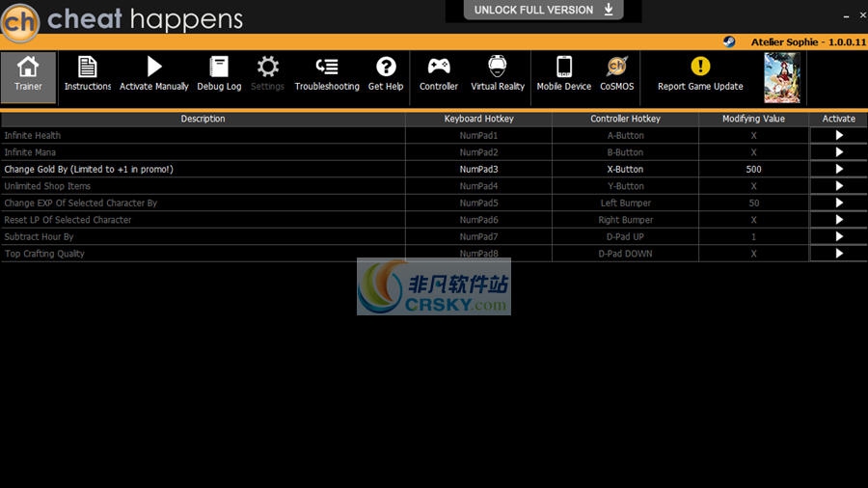Open the Controller gamepad icon
868x488 pixels.
coord(439,67)
